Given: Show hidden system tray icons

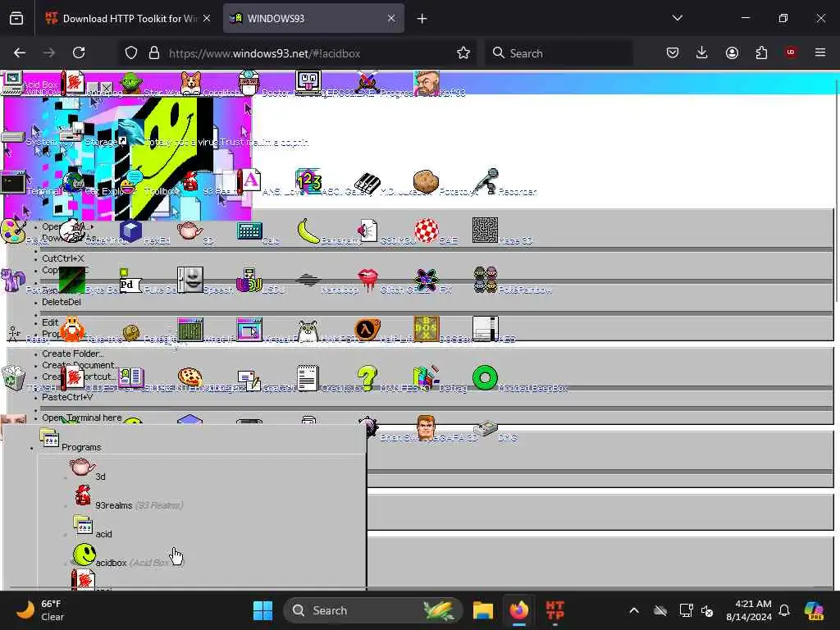Looking at the screenshot, I should pyautogui.click(x=634, y=610).
